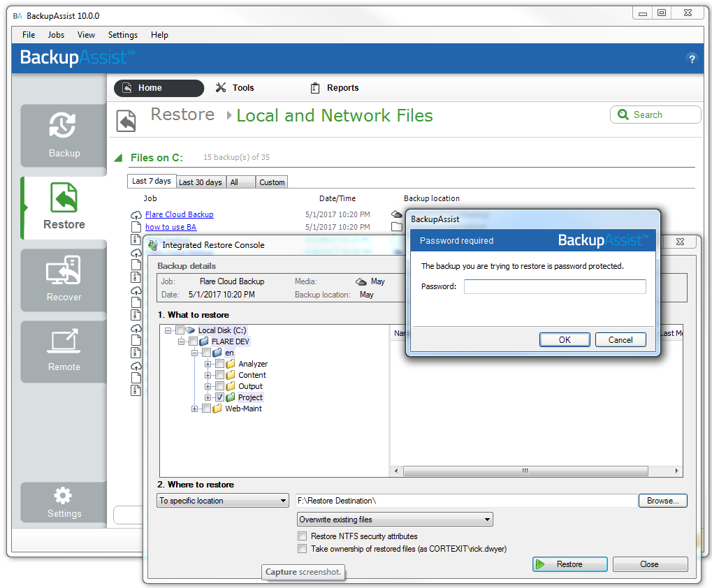Open the Backup sidebar section
712x588 pixels.
tap(64, 135)
